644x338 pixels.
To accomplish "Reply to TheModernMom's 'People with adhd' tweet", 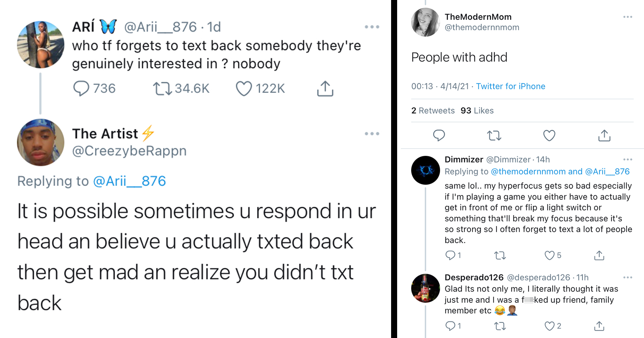I will click(x=439, y=135).
